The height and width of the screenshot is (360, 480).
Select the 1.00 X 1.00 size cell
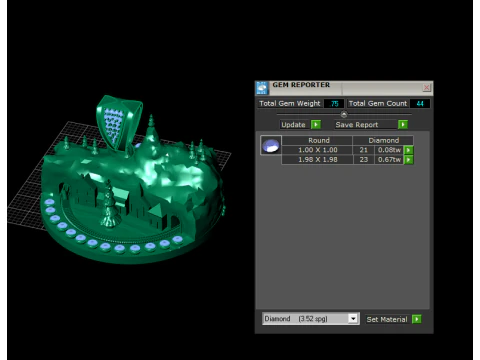point(317,150)
